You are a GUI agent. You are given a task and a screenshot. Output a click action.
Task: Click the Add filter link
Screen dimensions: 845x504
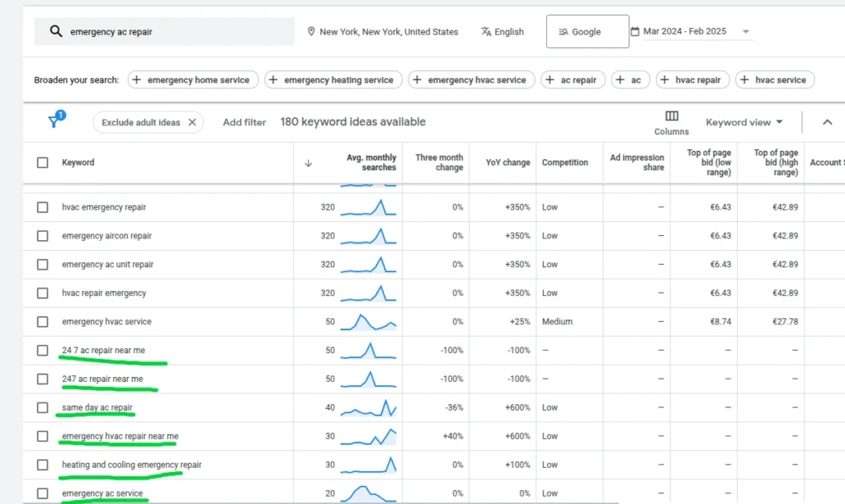tap(244, 122)
